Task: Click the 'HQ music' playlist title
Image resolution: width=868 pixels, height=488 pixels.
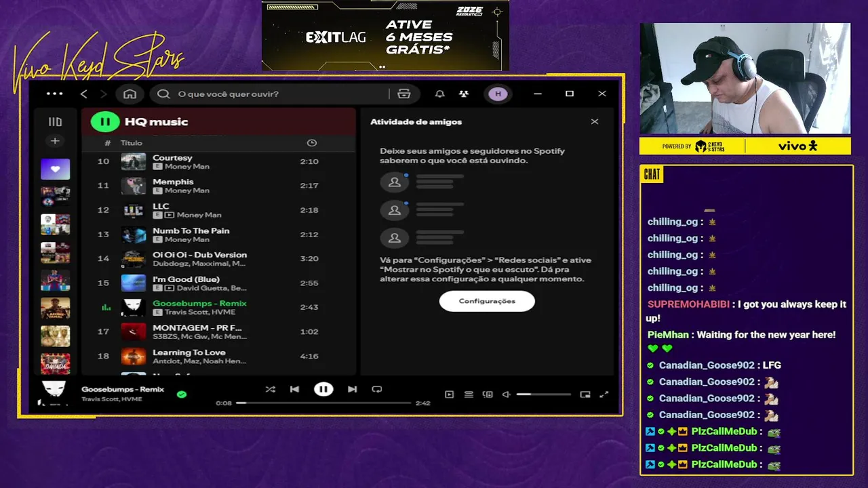Action: (x=156, y=122)
